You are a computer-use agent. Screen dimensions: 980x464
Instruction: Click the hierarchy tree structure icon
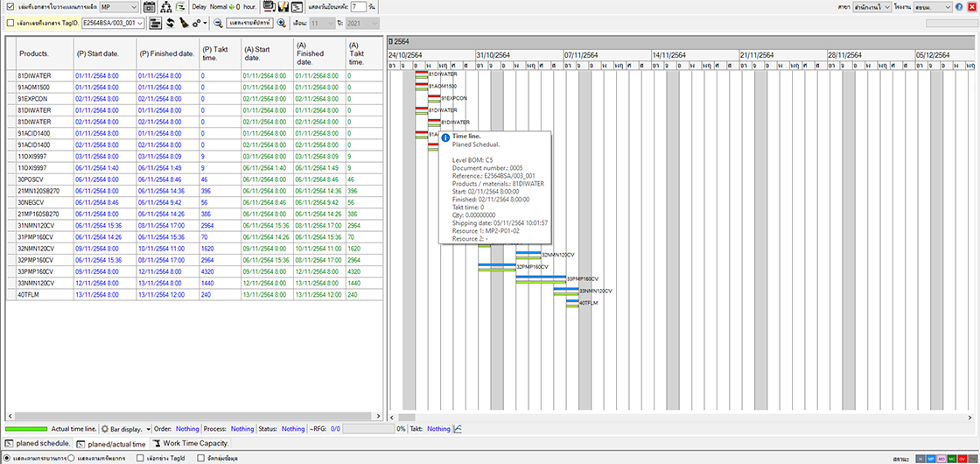pos(165,7)
